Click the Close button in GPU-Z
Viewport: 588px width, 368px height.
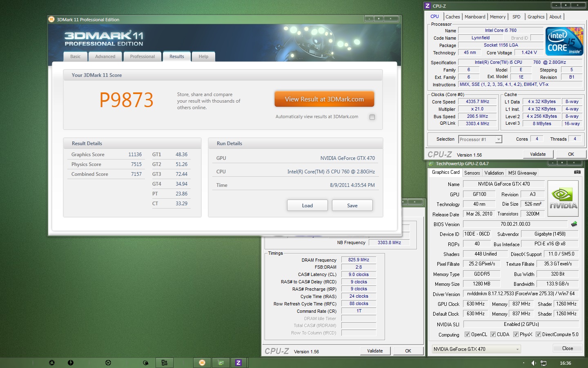pyautogui.click(x=568, y=348)
